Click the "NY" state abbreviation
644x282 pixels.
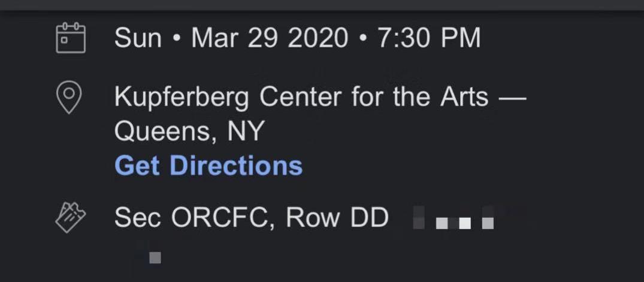tap(246, 131)
